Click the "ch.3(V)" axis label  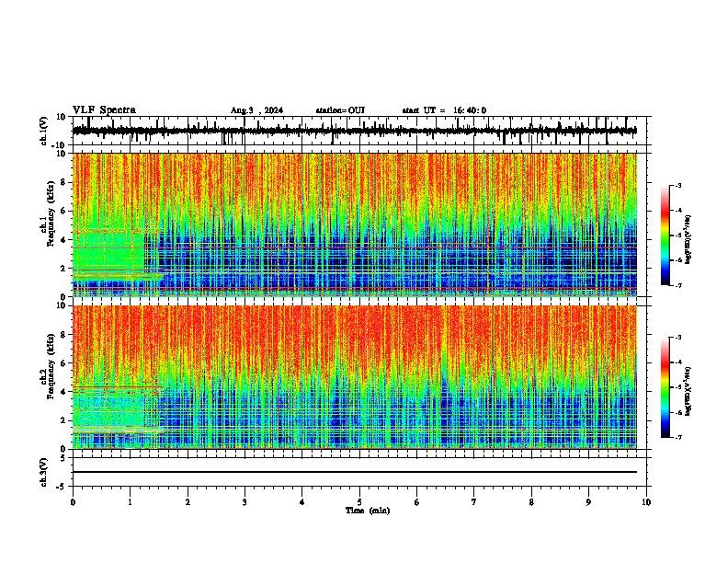(x=44, y=472)
